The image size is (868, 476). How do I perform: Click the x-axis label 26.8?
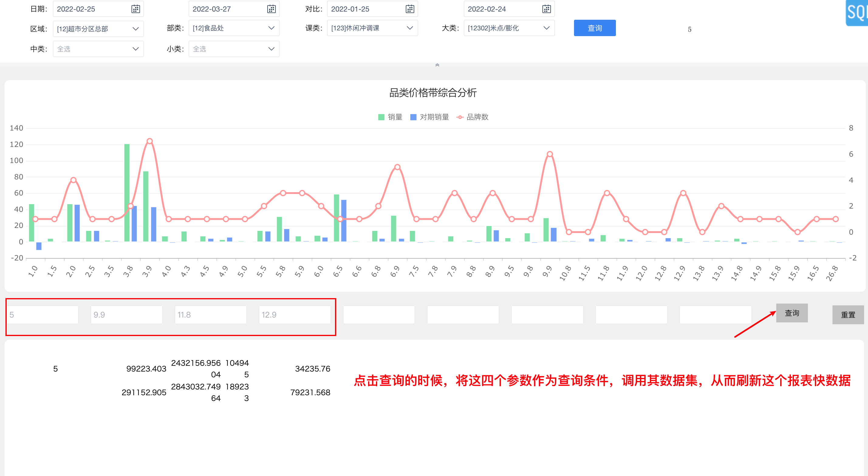point(832,273)
